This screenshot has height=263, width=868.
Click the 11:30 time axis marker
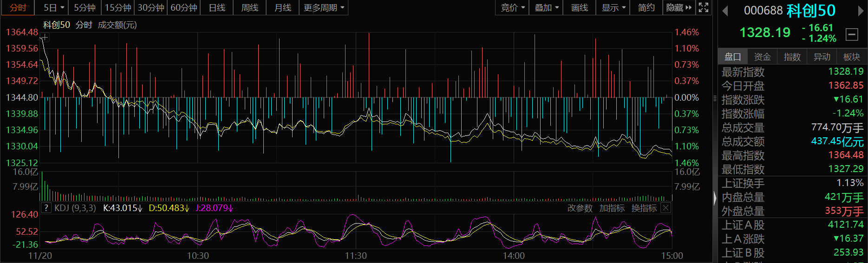[x=356, y=256]
